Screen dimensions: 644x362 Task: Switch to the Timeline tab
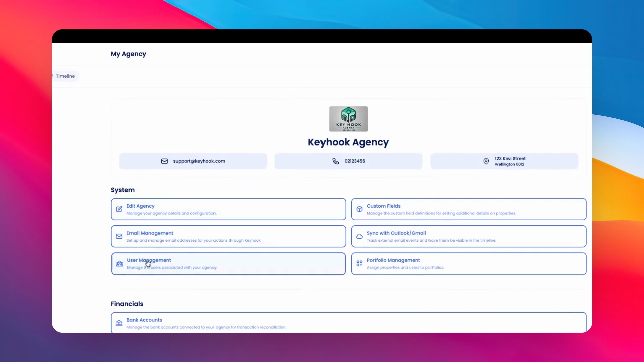coord(65,76)
